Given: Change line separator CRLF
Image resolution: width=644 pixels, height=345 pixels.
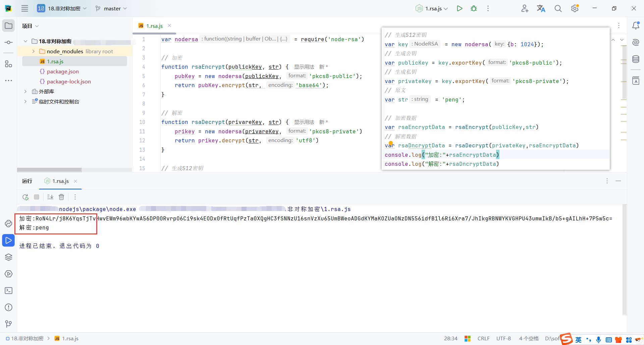Looking at the screenshot, I should pos(484,339).
